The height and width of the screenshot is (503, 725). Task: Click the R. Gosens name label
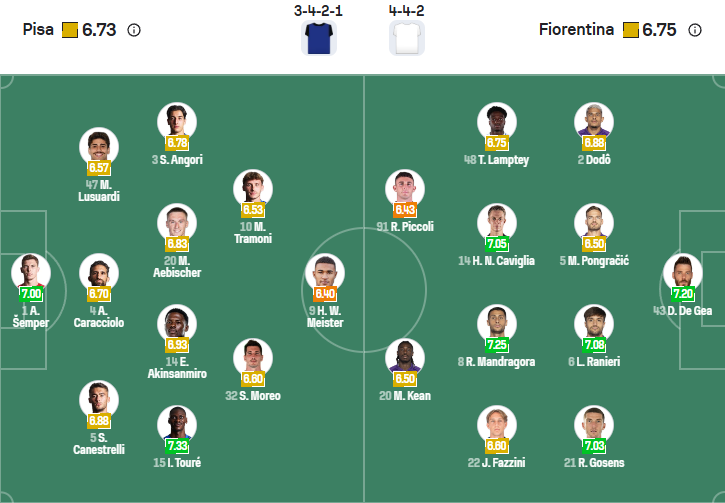point(594,462)
